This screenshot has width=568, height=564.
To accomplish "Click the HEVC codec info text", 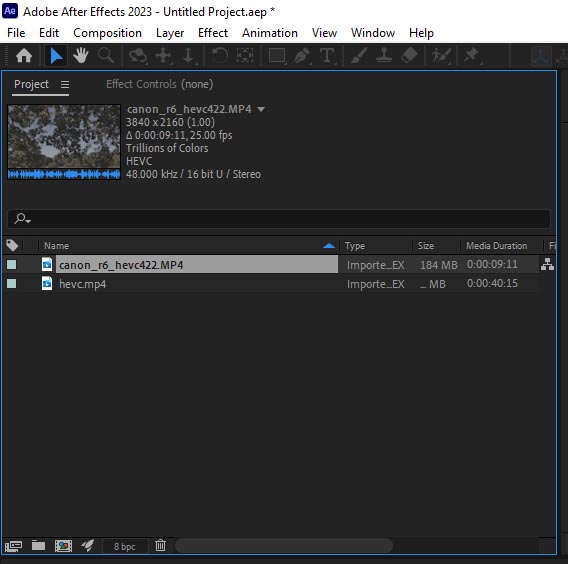I will point(139,161).
